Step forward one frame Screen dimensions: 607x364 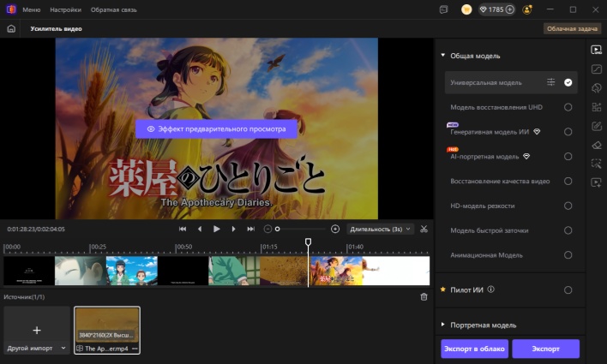[x=233, y=229]
